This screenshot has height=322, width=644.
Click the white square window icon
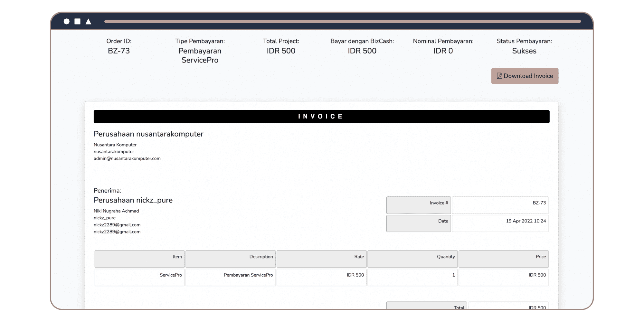point(77,22)
